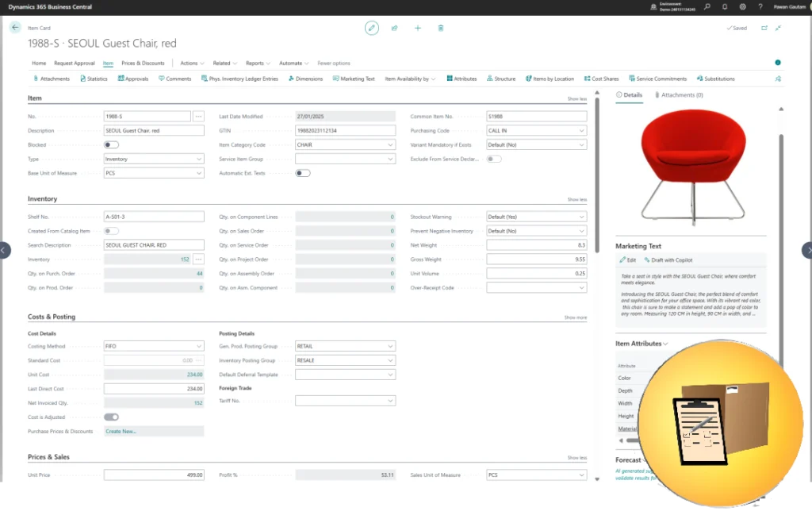The image size is (812, 515).
Task: Click Edit under Marketing Text
Action: point(628,260)
